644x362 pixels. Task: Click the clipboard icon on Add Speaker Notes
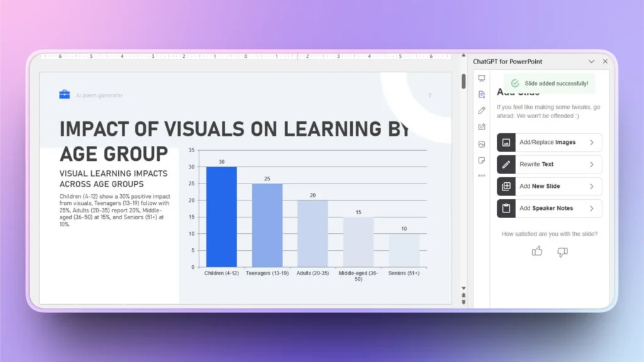(x=507, y=208)
